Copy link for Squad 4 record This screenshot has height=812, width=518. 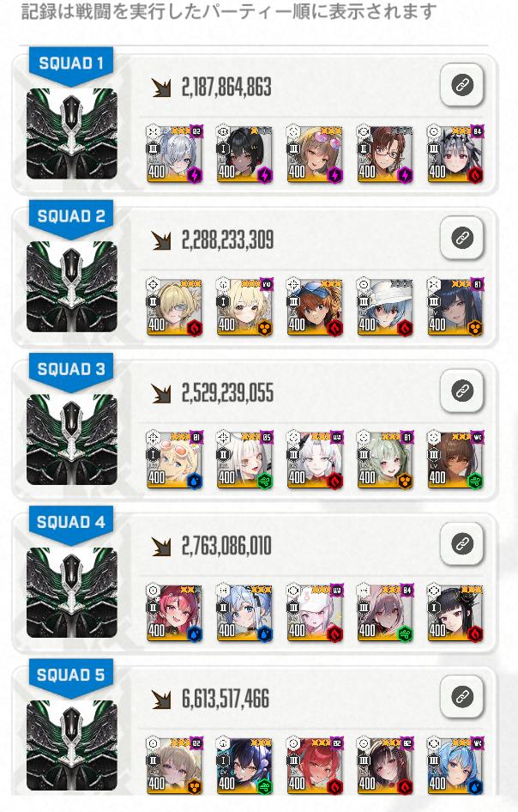coord(462,543)
